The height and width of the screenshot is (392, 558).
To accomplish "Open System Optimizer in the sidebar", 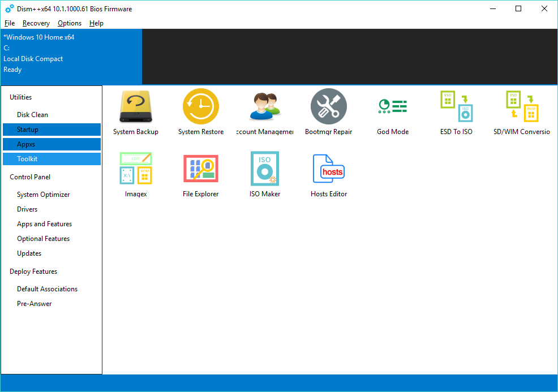I will 51,195.
